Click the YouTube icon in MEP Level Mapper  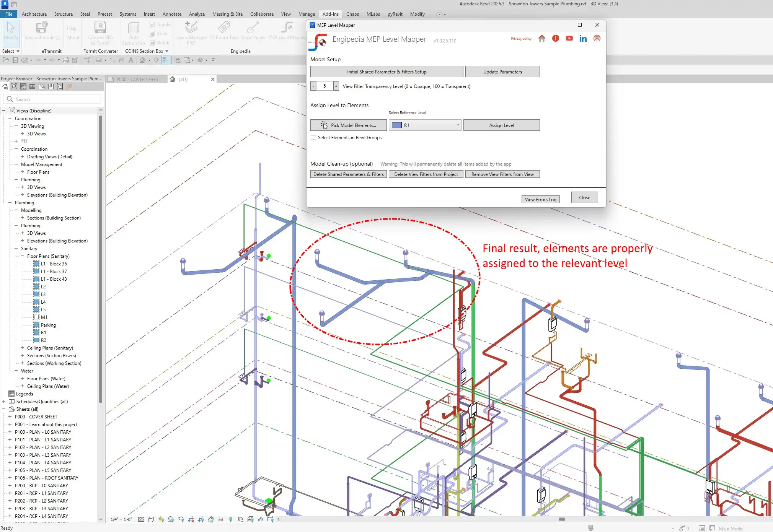[569, 38]
